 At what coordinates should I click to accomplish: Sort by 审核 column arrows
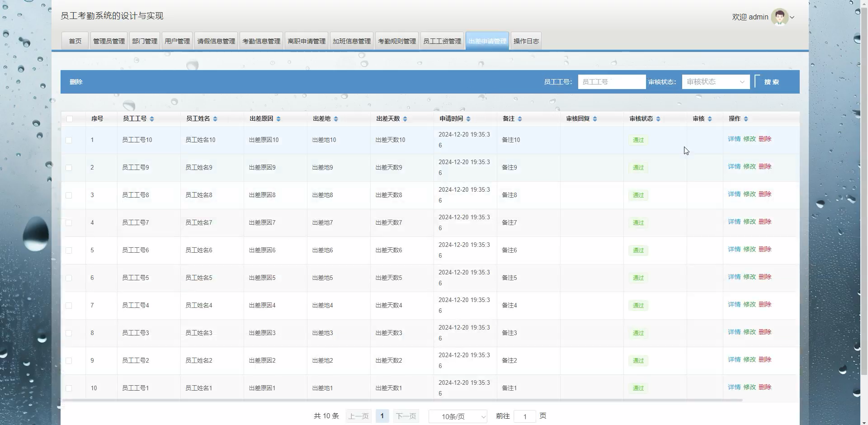(x=710, y=119)
